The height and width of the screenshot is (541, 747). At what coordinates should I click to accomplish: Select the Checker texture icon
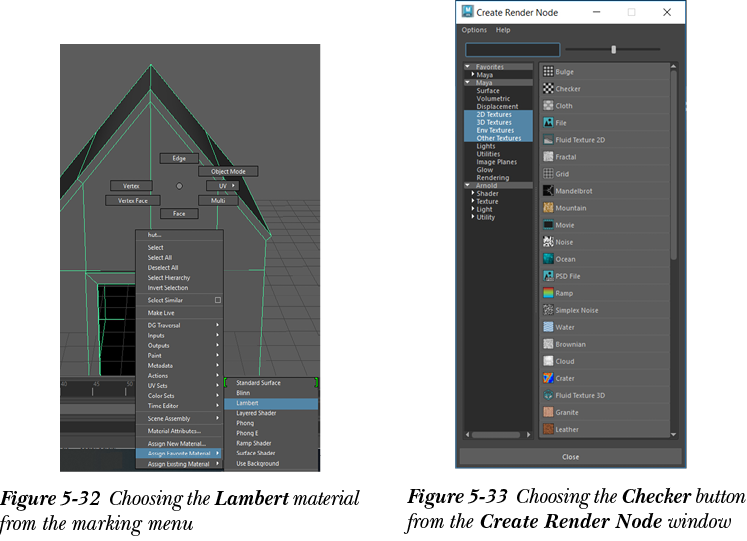[x=548, y=89]
